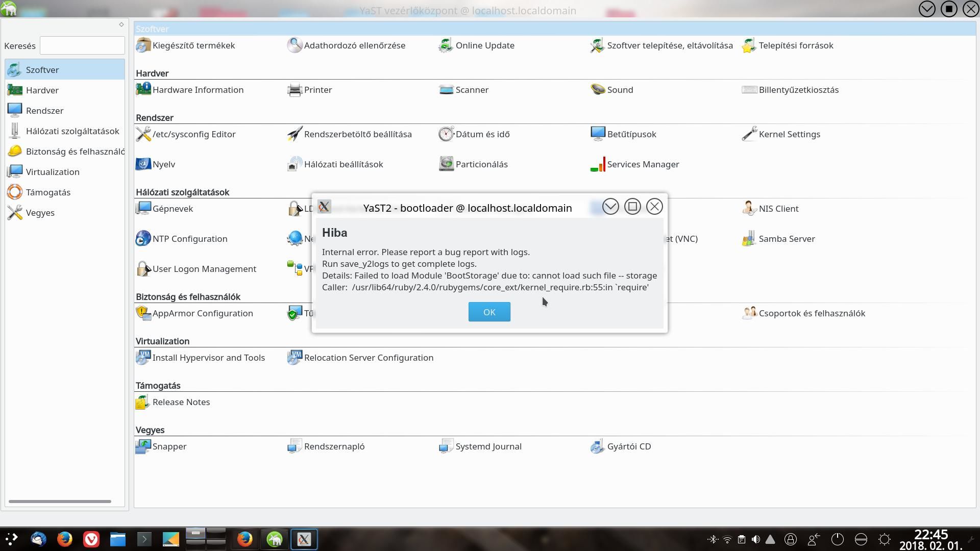Open the Partícionálás module icon
The width and height of the screenshot is (980, 551).
(446, 164)
